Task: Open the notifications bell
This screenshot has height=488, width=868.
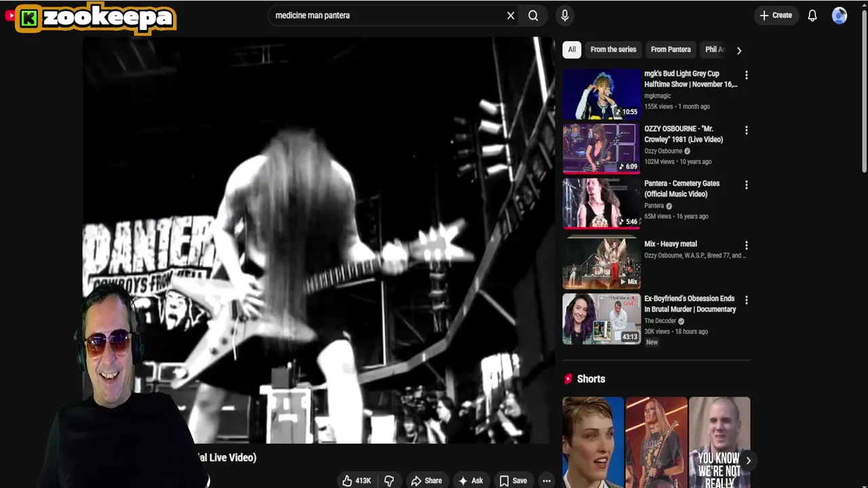Action: tap(812, 16)
